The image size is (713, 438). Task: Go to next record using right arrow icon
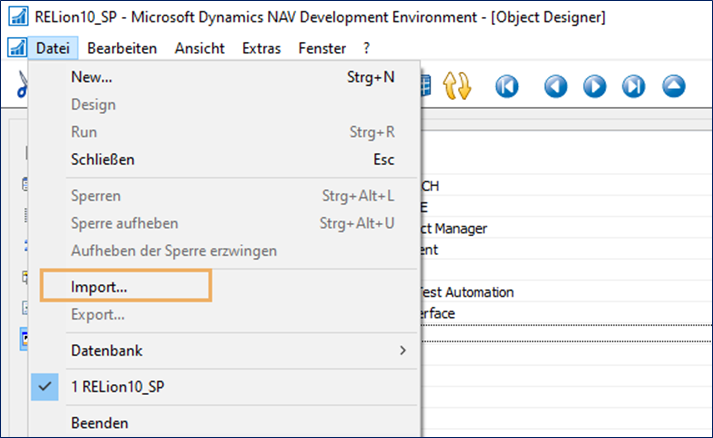[595, 86]
